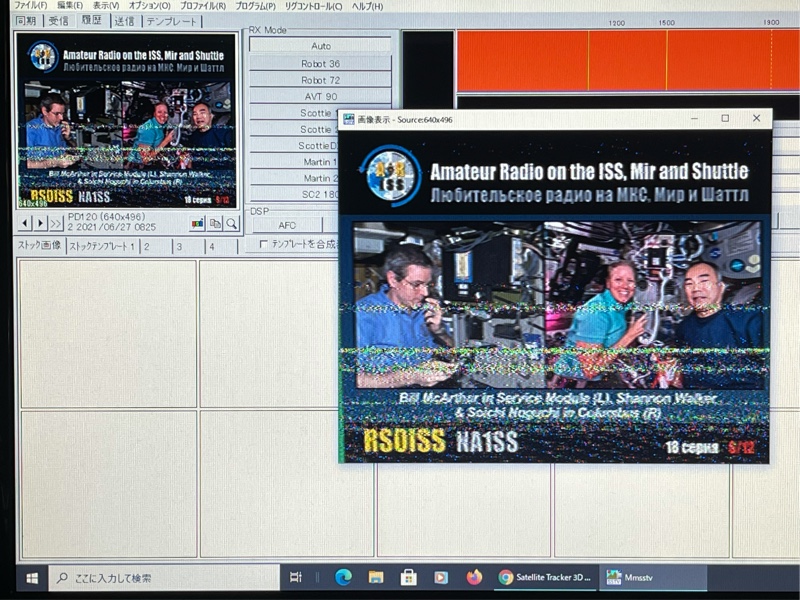Launch Microsoft Edge from taskbar
Screen dimensions: 800x600
pos(343,578)
